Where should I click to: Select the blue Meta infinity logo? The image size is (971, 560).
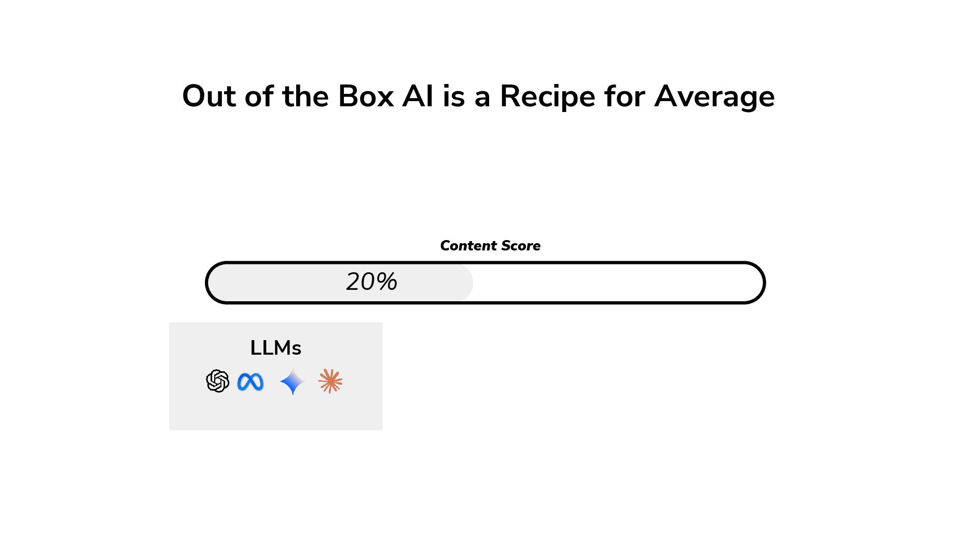point(251,382)
